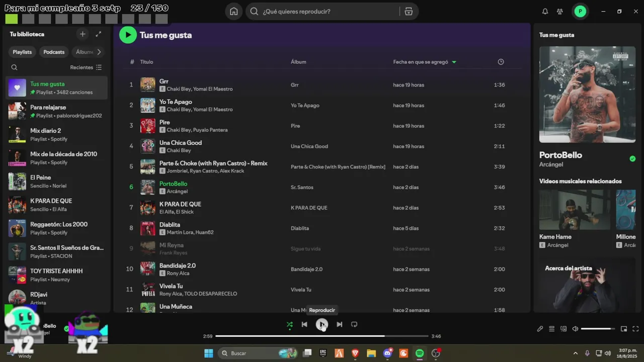Viewport: 644px width, 362px height.
Task: Search in library magnifier icon
Action: click(14, 67)
